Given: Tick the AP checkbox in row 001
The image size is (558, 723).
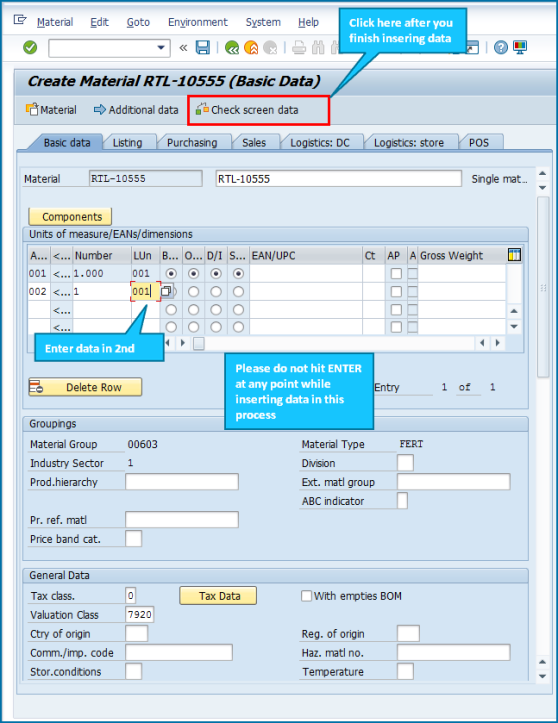Looking at the screenshot, I should pyautogui.click(x=396, y=273).
